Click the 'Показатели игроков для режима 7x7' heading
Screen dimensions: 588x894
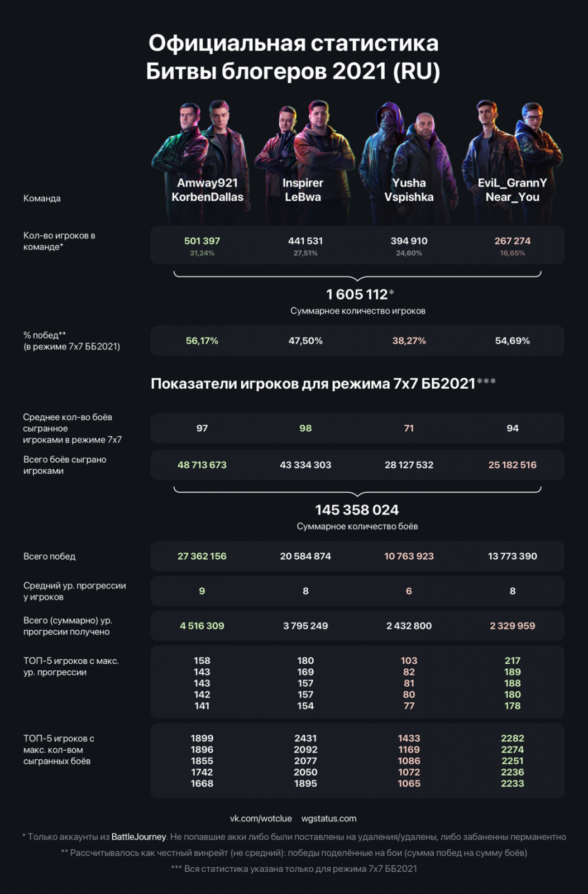pyautogui.click(x=313, y=383)
